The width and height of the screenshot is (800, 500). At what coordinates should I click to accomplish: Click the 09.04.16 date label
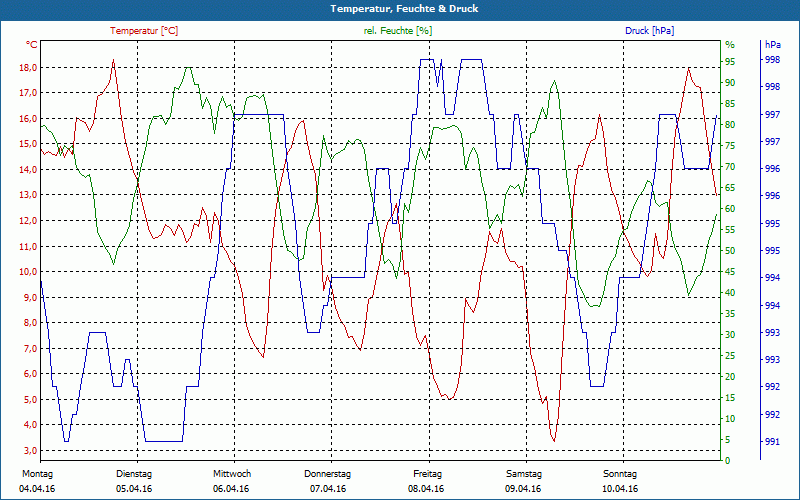523,489
